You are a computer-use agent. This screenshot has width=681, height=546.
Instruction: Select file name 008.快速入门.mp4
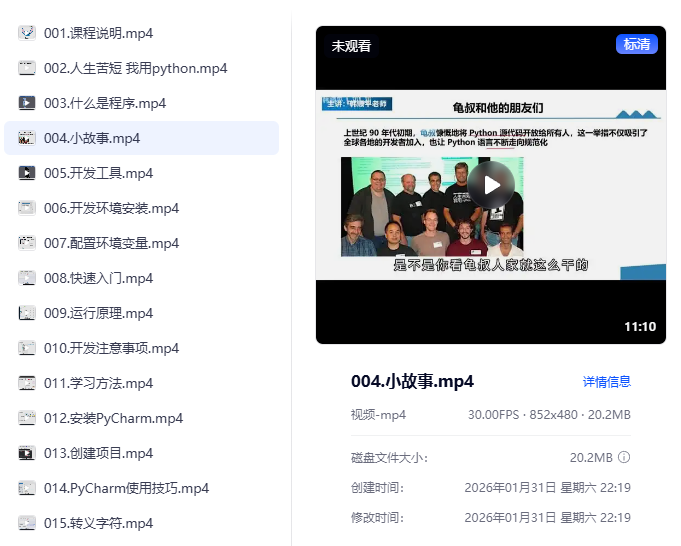pos(99,278)
